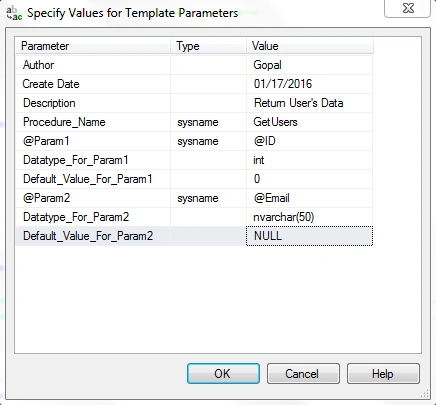Click the dialog title bar icon
Image resolution: width=436 pixels, height=405 pixels.
point(14,13)
